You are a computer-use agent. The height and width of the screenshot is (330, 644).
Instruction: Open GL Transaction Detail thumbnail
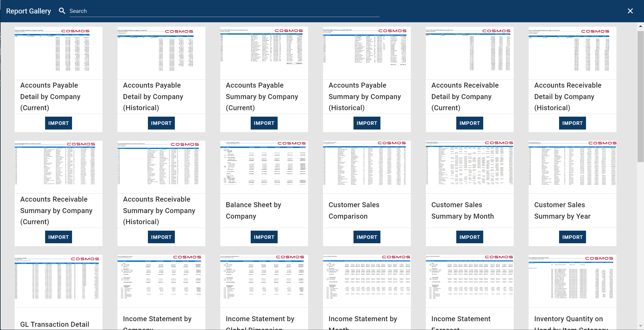click(59, 281)
